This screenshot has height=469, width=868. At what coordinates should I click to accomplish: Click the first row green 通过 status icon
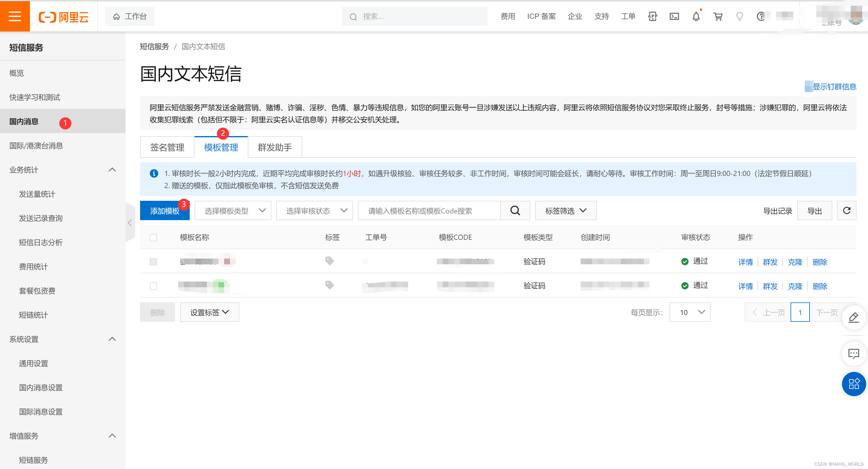click(x=685, y=262)
